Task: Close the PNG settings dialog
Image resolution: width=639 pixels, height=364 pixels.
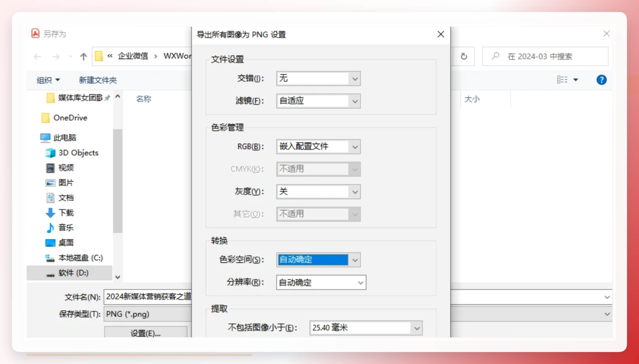Action: (x=441, y=34)
